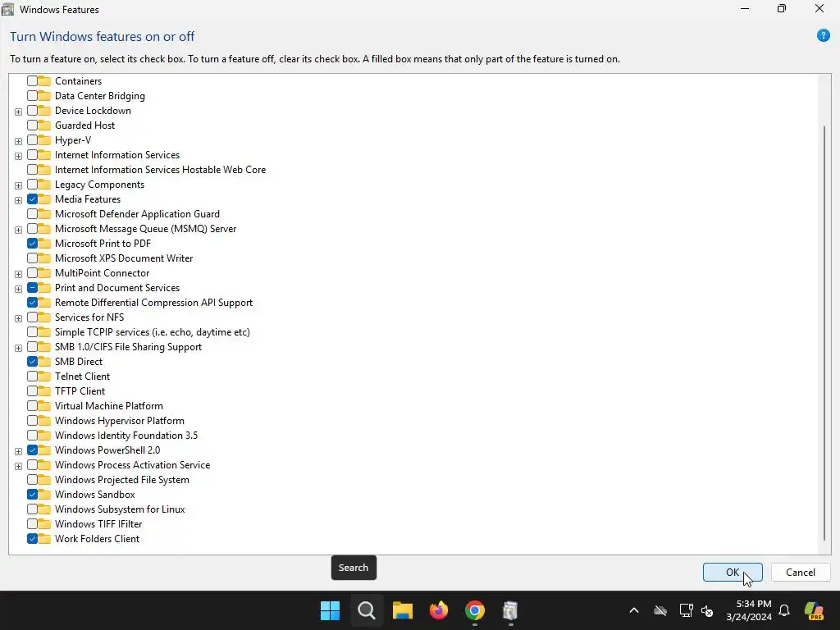This screenshot has width=840, height=630.
Task: Uncheck Windows Sandbox checkbox
Action: [32, 495]
